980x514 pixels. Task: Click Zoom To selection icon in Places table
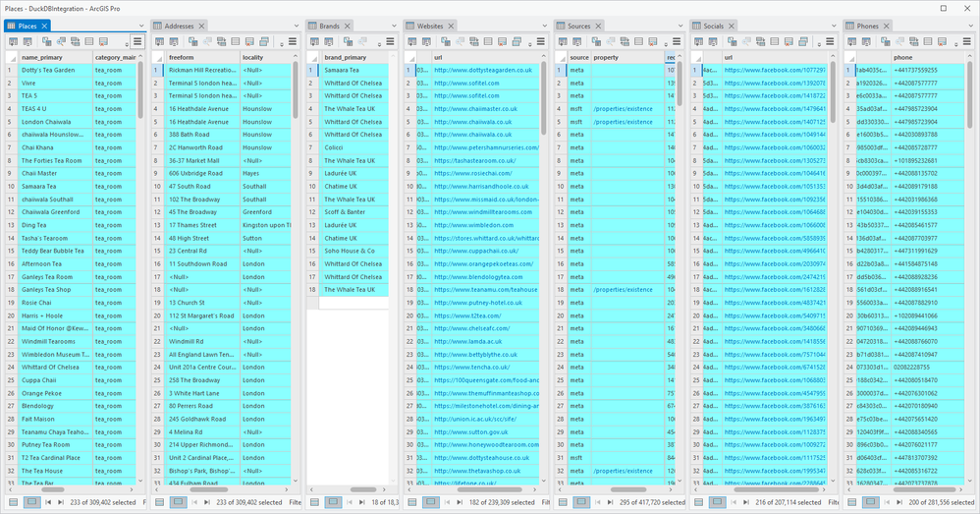point(61,41)
